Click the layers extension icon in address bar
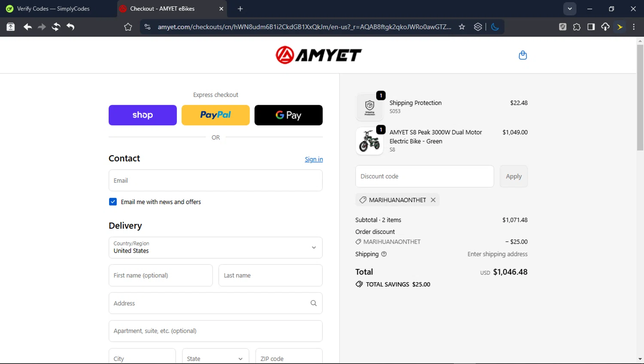This screenshot has height=364, width=644. tap(478, 27)
